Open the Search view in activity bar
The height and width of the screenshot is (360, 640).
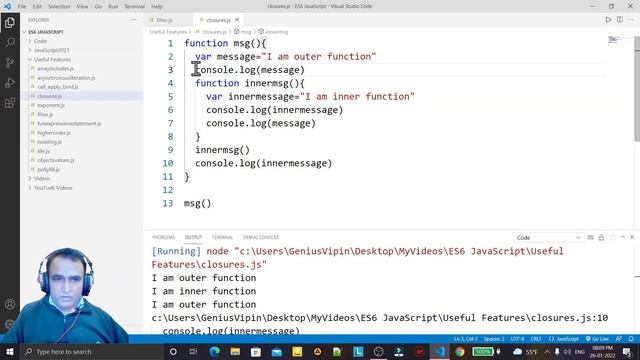(10, 42)
